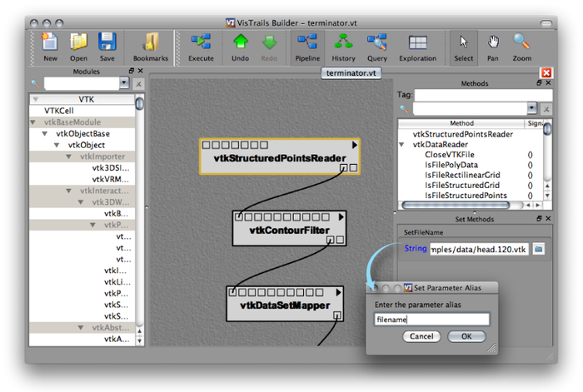Screen dimensions: 583x392
Task: Open the Exploration view
Action: coord(418,43)
